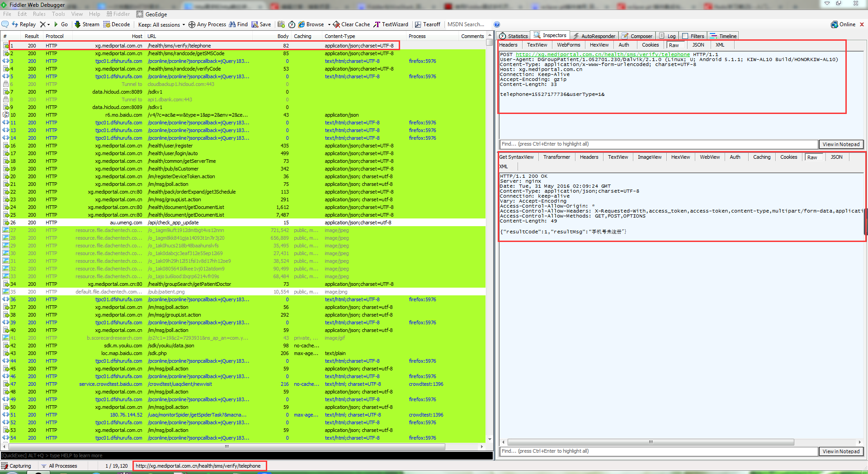Viewport: 868px width, 474px height.
Task: Open the Timeline tab
Action: 724,36
